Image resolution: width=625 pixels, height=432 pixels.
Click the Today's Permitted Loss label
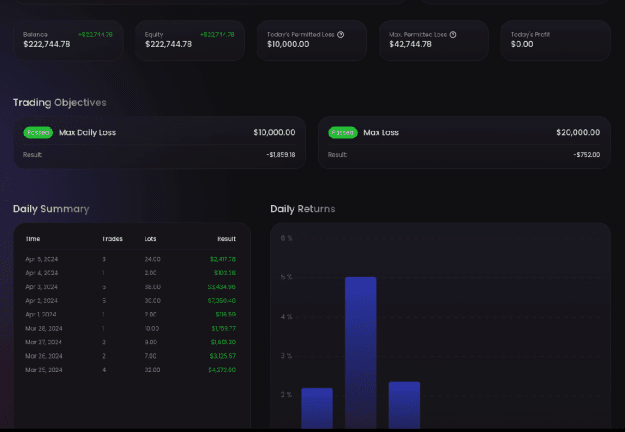coord(301,35)
